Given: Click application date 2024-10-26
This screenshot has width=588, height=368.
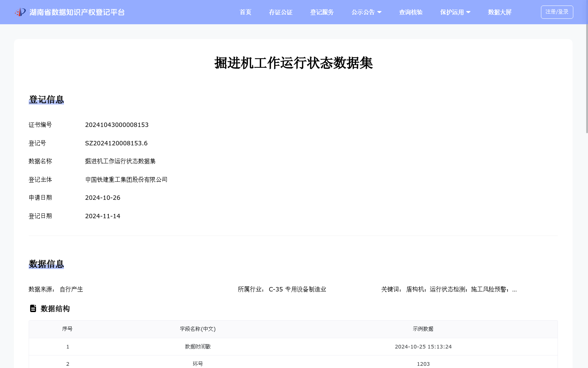Looking at the screenshot, I should point(103,198).
